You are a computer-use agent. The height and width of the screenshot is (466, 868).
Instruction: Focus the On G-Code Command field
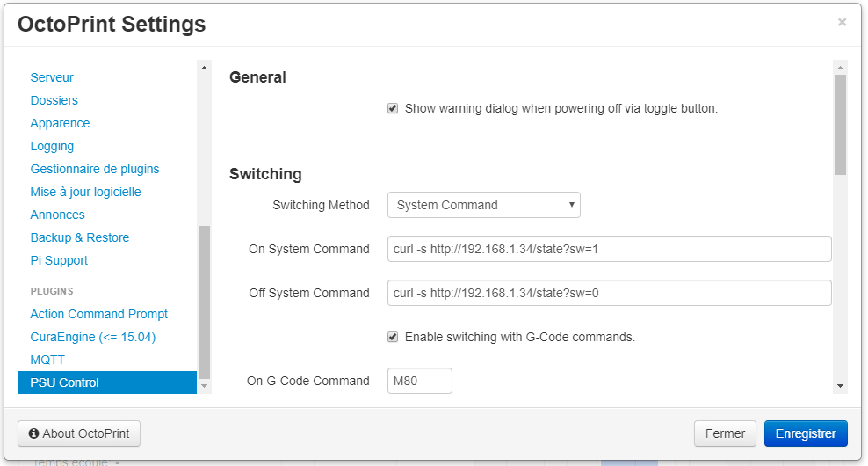[x=419, y=381]
